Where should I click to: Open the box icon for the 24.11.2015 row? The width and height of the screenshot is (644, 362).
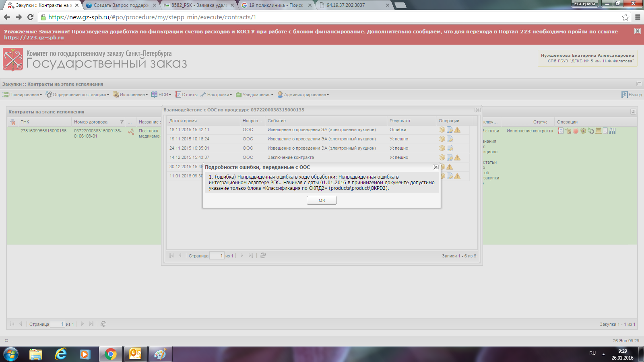click(442, 148)
